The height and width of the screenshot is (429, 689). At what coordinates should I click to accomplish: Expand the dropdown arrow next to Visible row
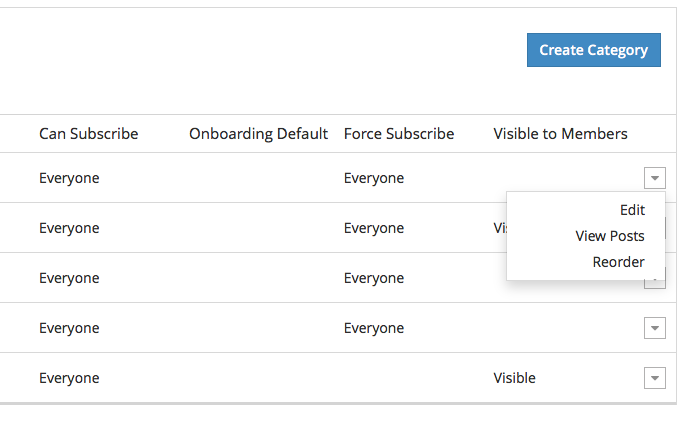tap(655, 378)
